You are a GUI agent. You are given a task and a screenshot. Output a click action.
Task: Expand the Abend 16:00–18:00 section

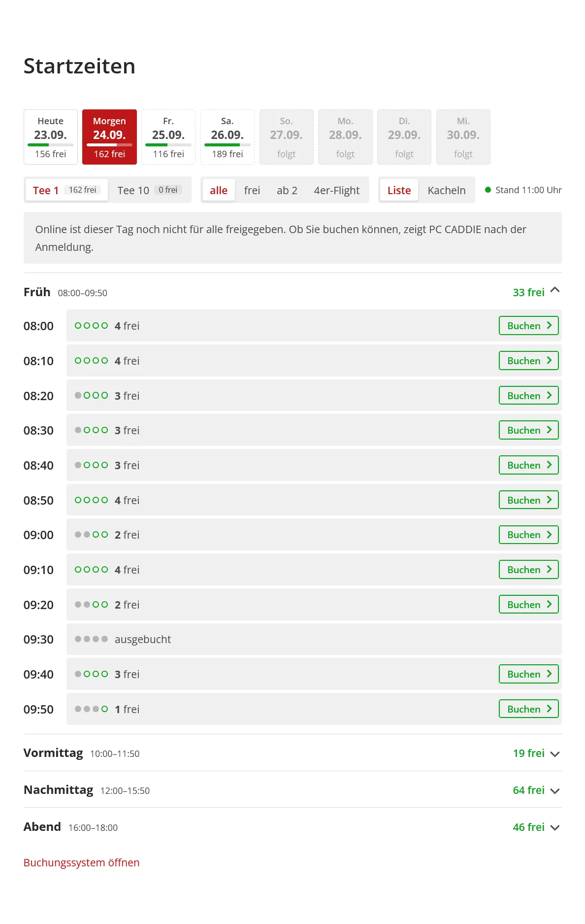pyautogui.click(x=292, y=827)
